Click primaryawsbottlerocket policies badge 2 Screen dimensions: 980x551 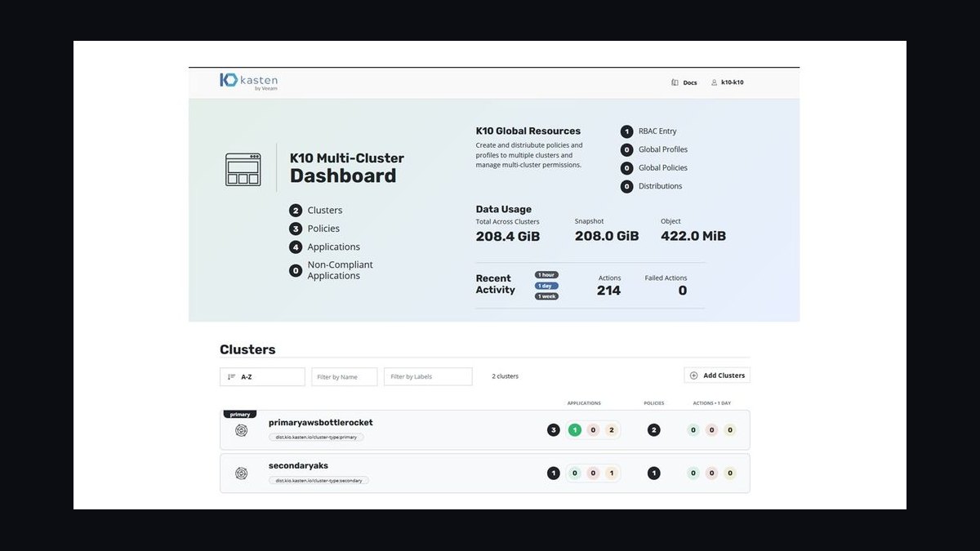[x=653, y=430]
